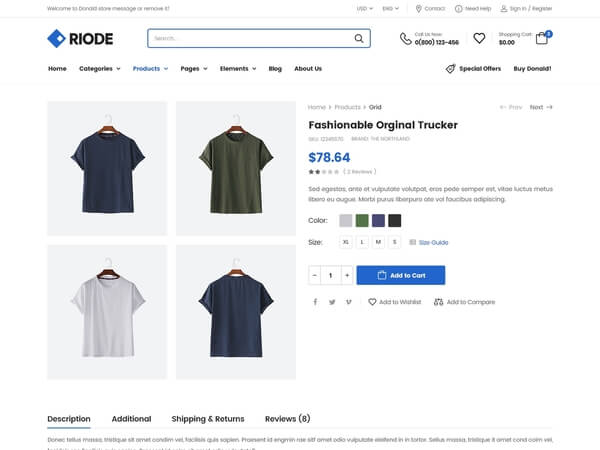Click the search magnifier icon
The height and width of the screenshot is (450, 600).
point(359,38)
